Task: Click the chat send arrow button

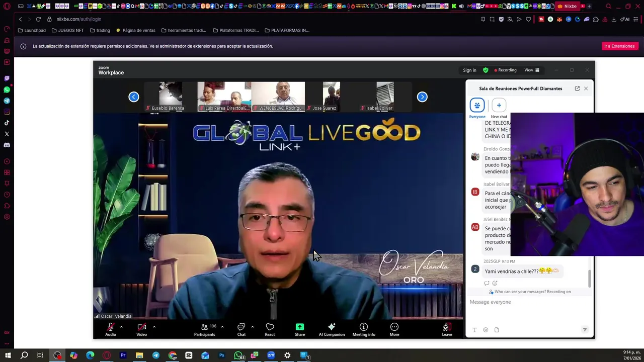Action: point(585,330)
